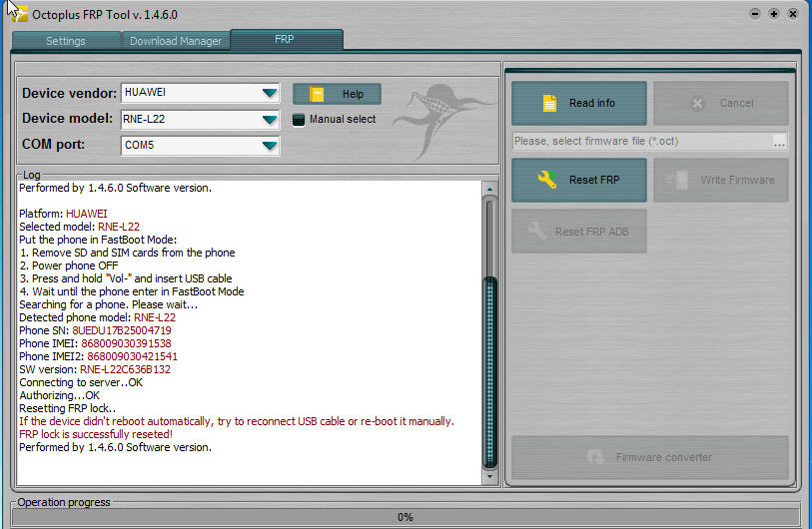Click the Reset FRP ADB button label
This screenshot has height=529, width=812.
[x=592, y=232]
